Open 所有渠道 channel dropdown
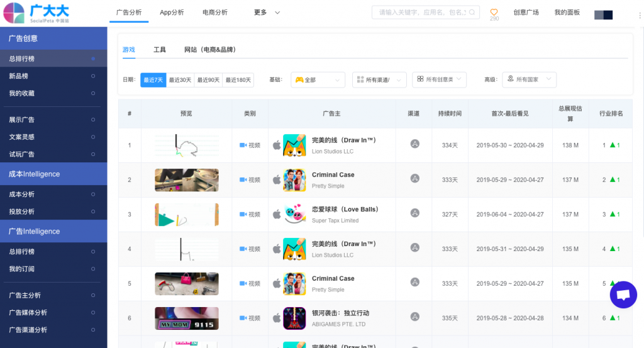Image resolution: width=644 pixels, height=348 pixels. point(379,80)
